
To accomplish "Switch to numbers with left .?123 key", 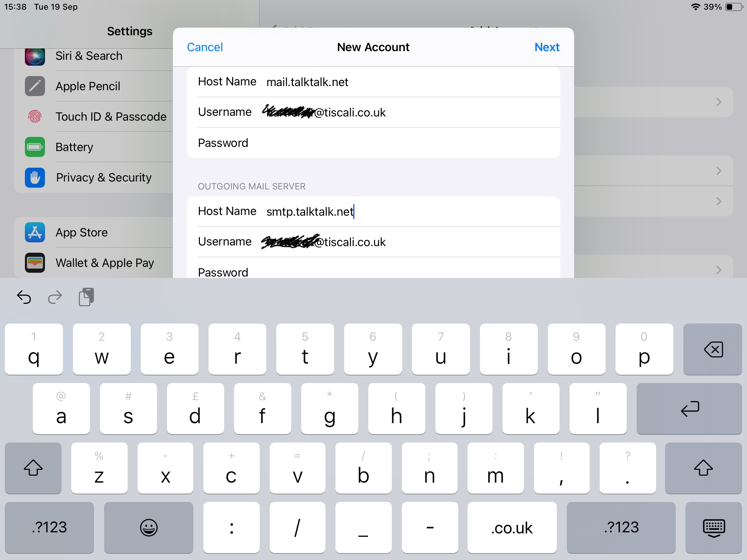I will (x=49, y=528).
